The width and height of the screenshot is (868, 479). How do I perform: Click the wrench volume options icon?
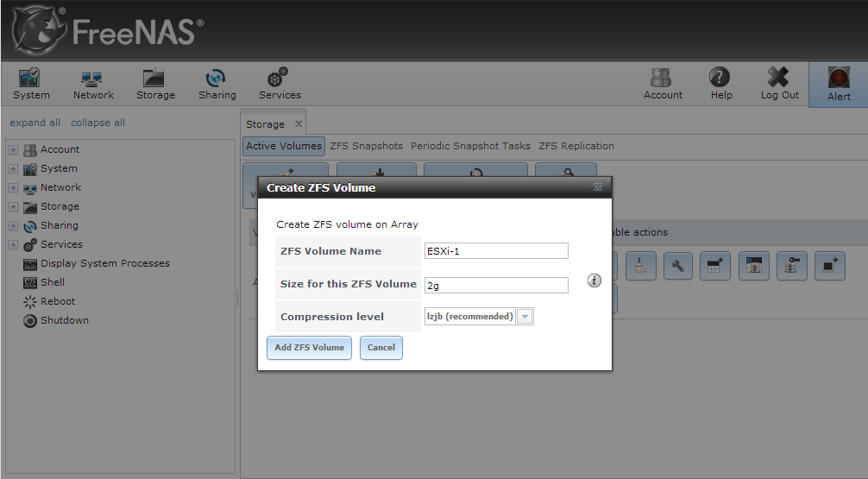pyautogui.click(x=677, y=266)
